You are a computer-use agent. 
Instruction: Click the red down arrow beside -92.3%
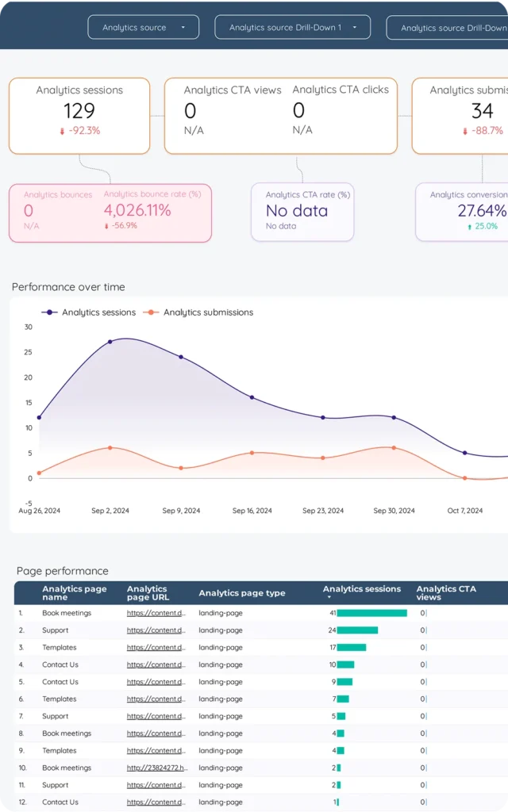click(62, 132)
